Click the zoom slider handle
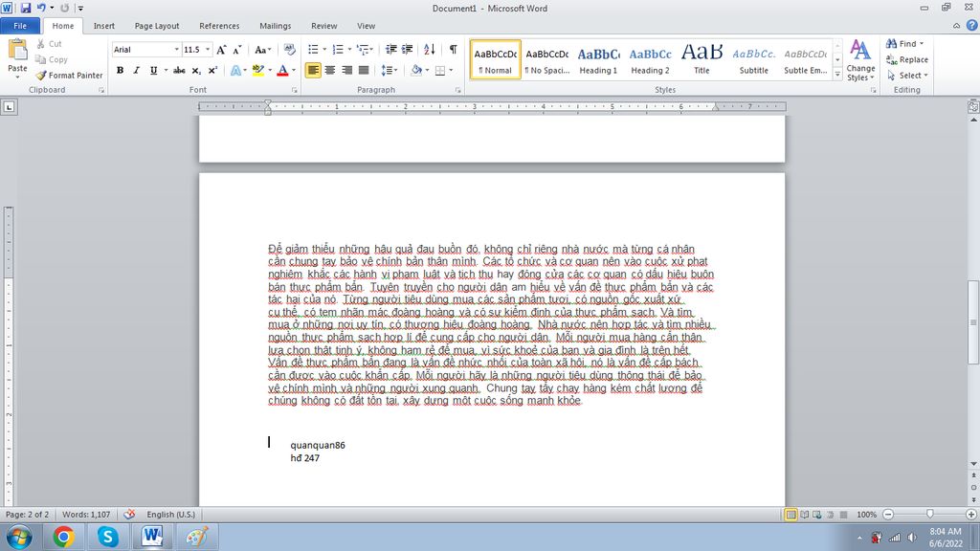The width and height of the screenshot is (980, 551). [x=929, y=514]
